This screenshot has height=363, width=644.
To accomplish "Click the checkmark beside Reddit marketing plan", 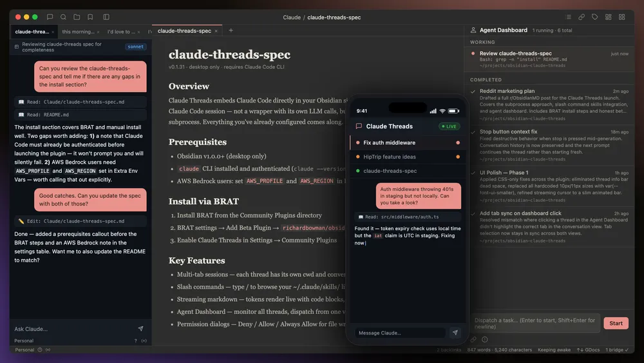I will [x=473, y=92].
